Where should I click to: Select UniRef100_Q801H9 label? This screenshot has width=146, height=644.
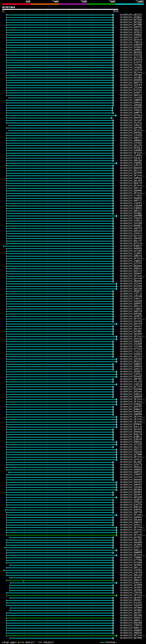131,497
